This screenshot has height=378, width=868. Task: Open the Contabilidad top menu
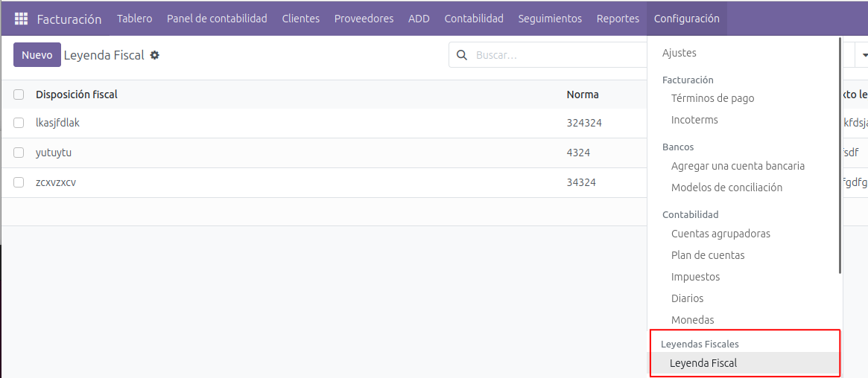474,19
